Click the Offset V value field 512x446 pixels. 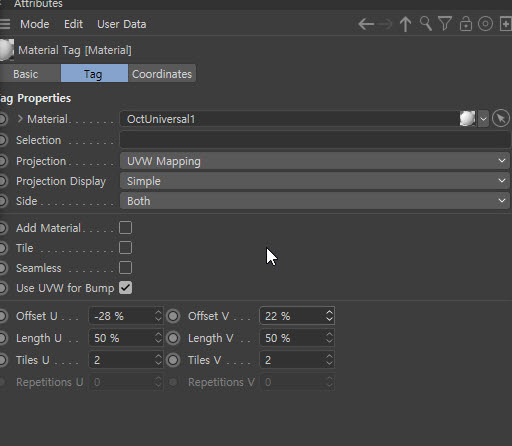tap(292, 316)
